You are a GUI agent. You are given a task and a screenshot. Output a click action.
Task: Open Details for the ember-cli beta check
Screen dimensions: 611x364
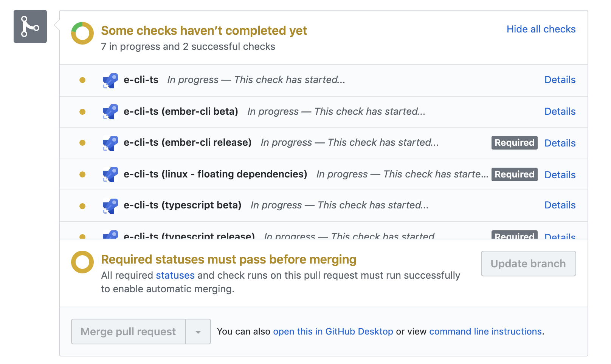pyautogui.click(x=560, y=111)
